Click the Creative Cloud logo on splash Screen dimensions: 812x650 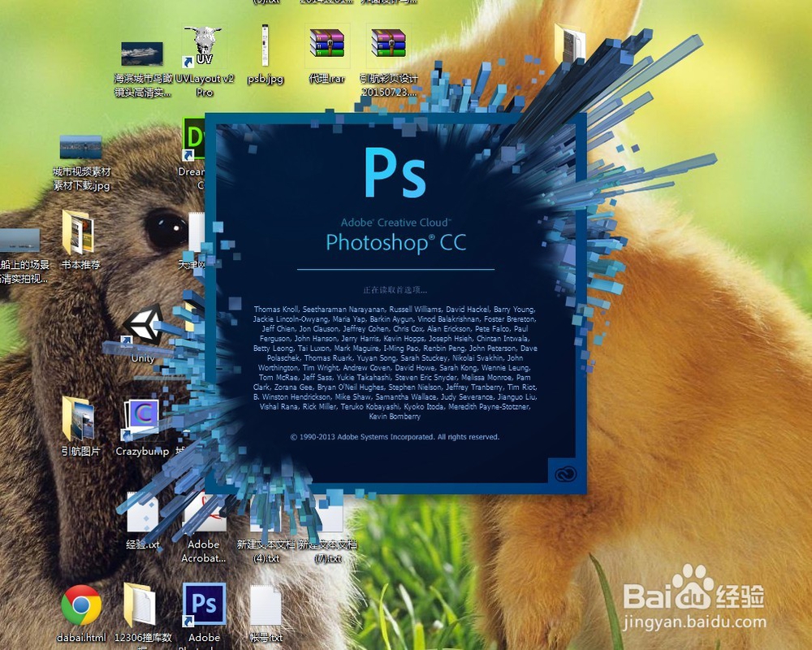(x=565, y=474)
